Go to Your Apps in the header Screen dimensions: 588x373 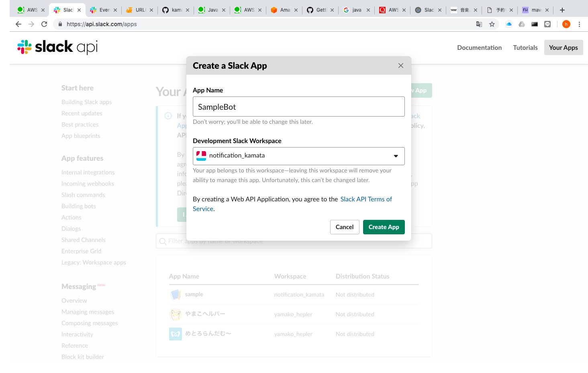click(x=563, y=47)
